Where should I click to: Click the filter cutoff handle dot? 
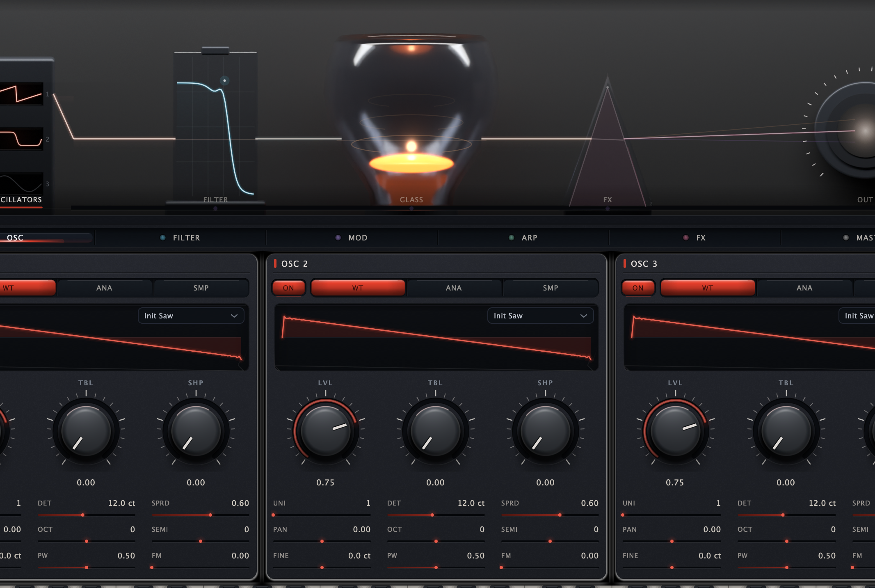(x=224, y=80)
